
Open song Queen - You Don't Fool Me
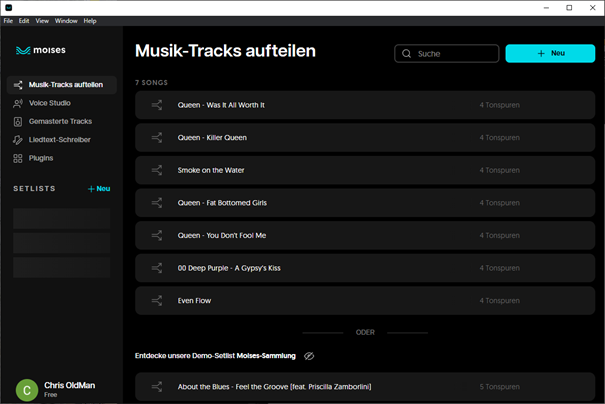coord(365,235)
